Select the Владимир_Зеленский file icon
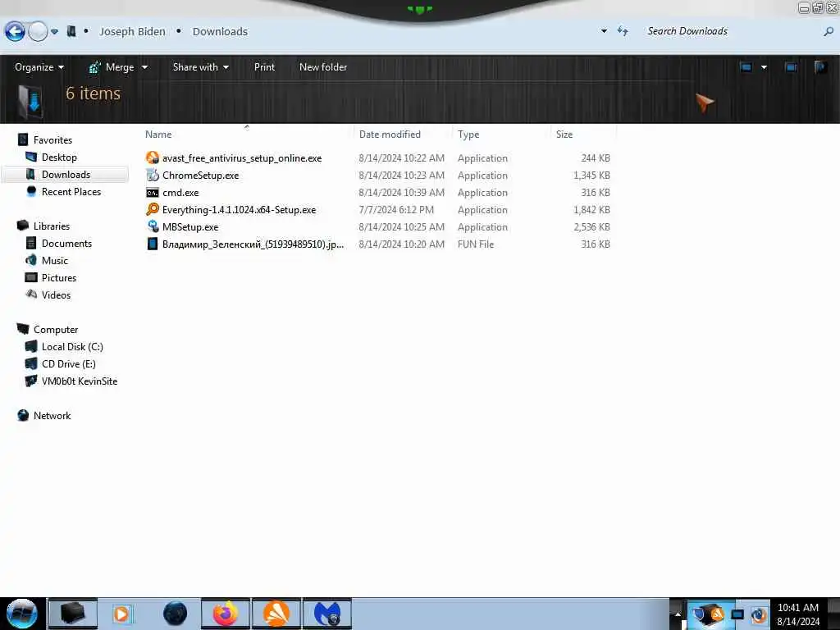This screenshot has width=840, height=630. click(153, 244)
